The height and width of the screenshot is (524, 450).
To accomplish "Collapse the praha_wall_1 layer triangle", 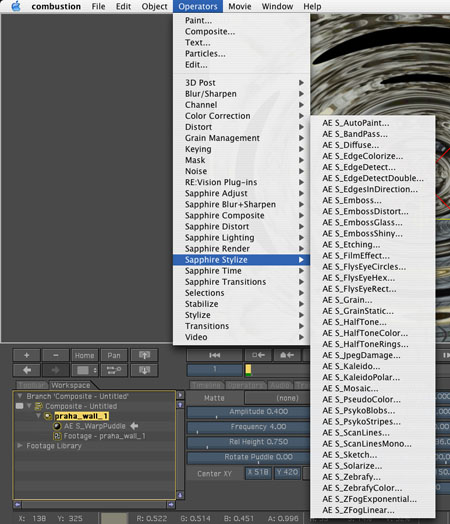I will (38, 416).
